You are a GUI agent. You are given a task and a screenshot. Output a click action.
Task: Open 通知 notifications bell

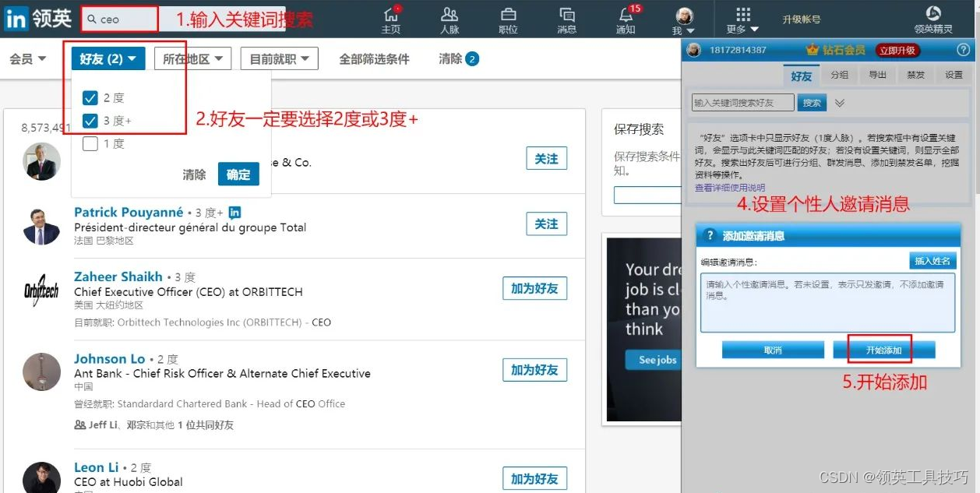tap(626, 20)
